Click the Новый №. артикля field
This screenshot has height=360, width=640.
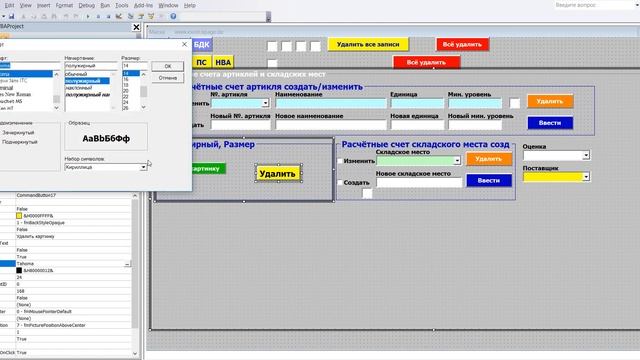240,125
